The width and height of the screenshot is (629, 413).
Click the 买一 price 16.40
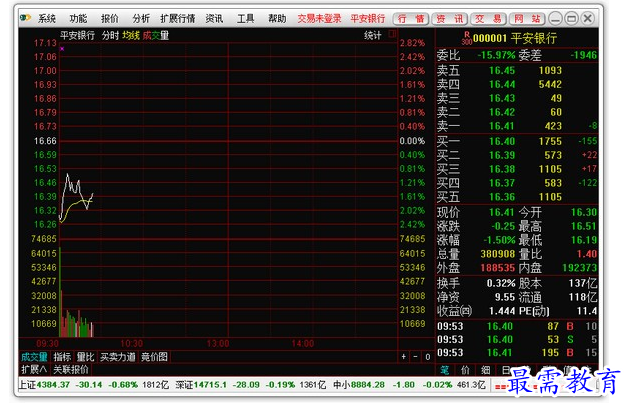pyautogui.click(x=502, y=142)
